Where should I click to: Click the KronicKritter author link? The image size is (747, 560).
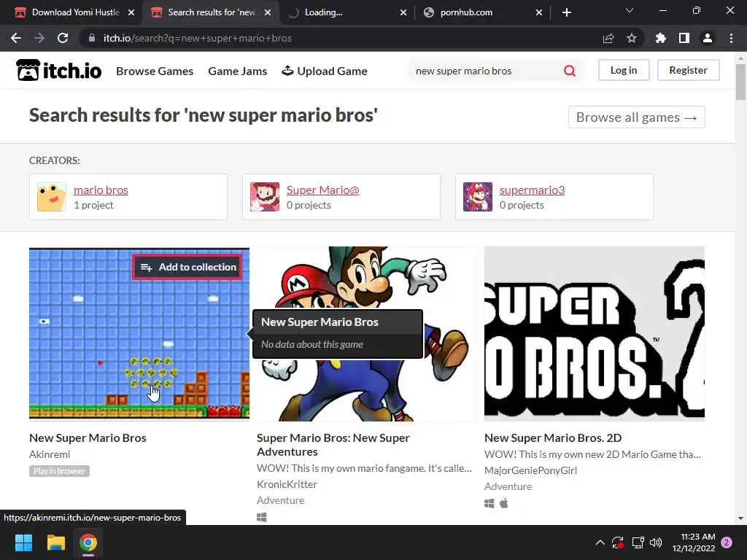coord(287,484)
